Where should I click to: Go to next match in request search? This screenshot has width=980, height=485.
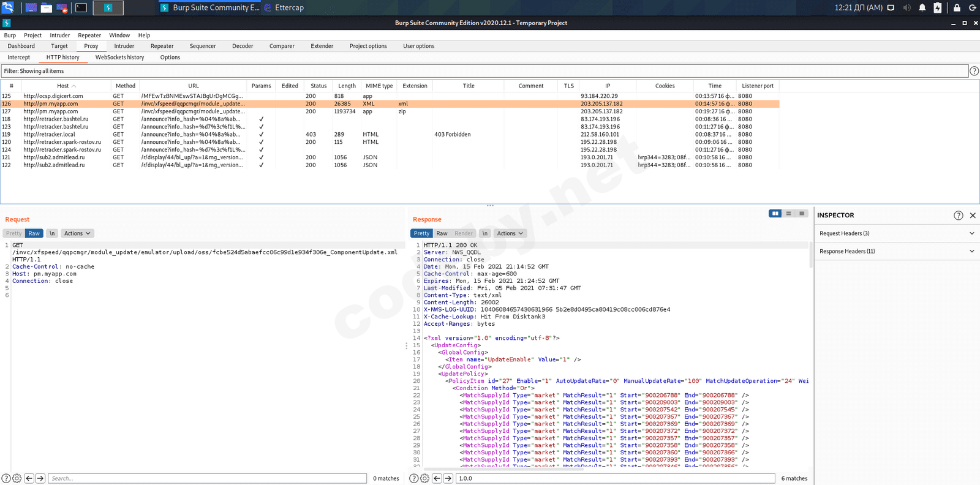coord(40,478)
